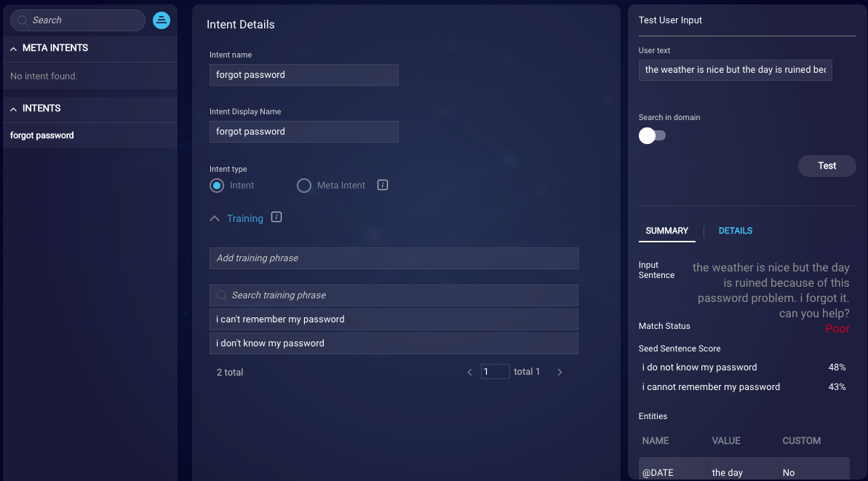
Task: Select phrase "i can't remember my password"
Action: click(x=394, y=319)
